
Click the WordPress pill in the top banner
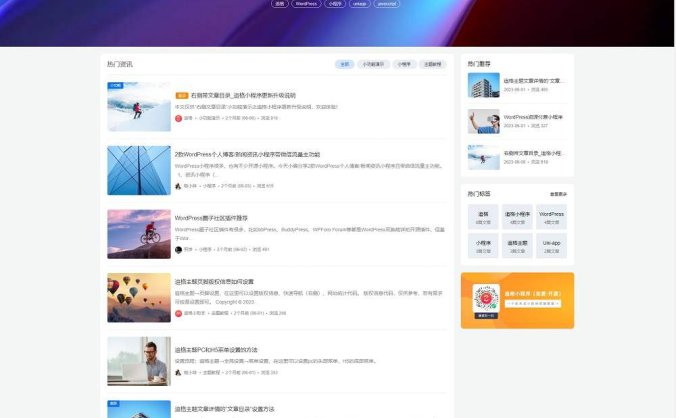pos(307,3)
